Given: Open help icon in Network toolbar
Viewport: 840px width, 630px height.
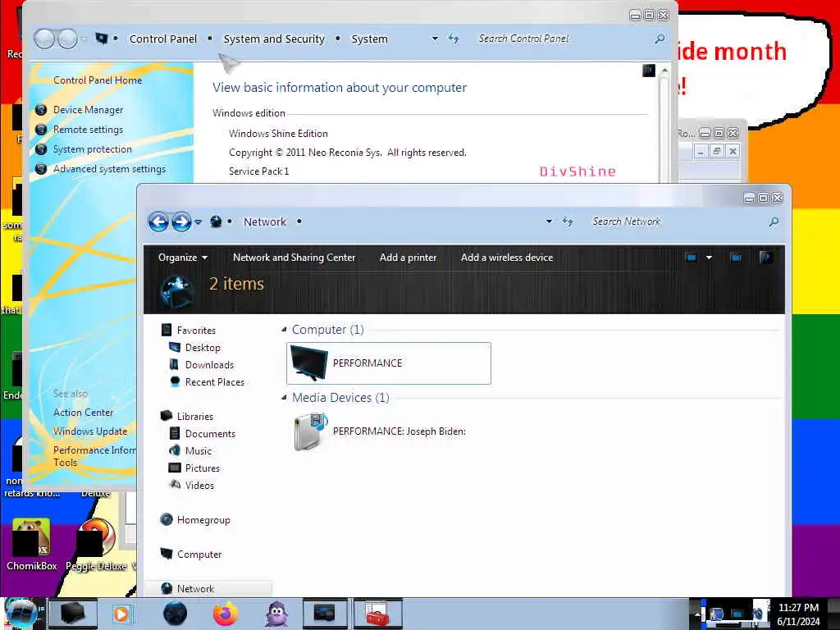Looking at the screenshot, I should tap(765, 258).
